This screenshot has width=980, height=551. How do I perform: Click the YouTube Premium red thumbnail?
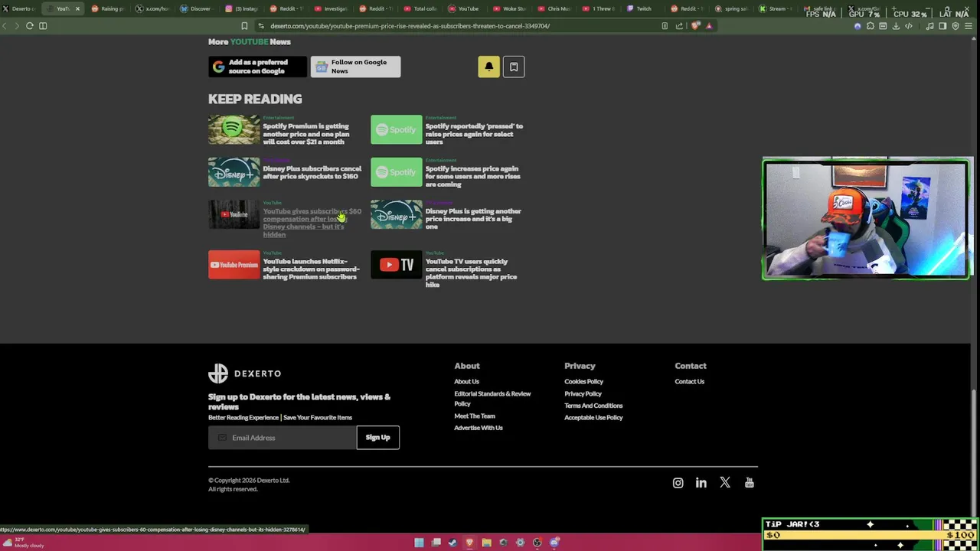(x=234, y=265)
